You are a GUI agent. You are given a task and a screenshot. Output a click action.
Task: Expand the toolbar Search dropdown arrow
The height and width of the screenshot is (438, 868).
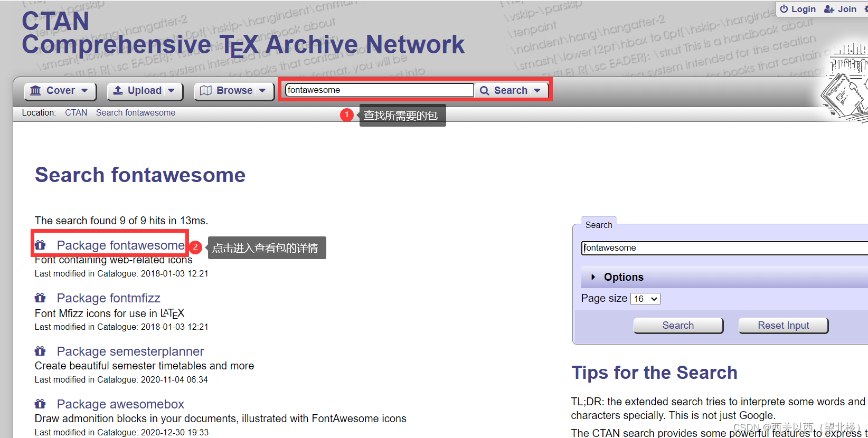tap(537, 91)
